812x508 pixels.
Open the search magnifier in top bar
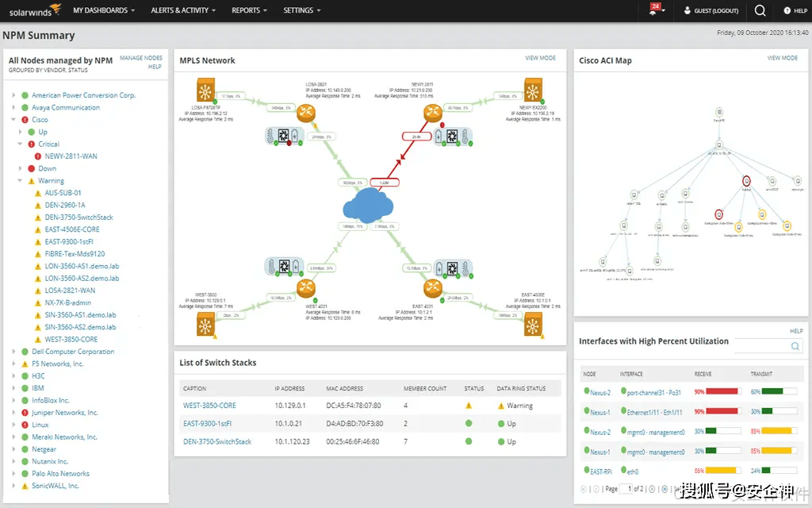(x=760, y=10)
